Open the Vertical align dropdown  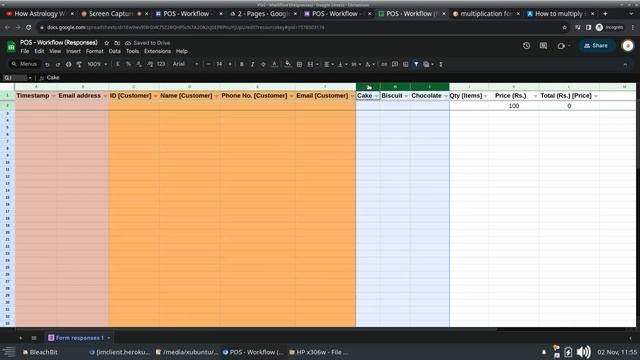[342, 64]
